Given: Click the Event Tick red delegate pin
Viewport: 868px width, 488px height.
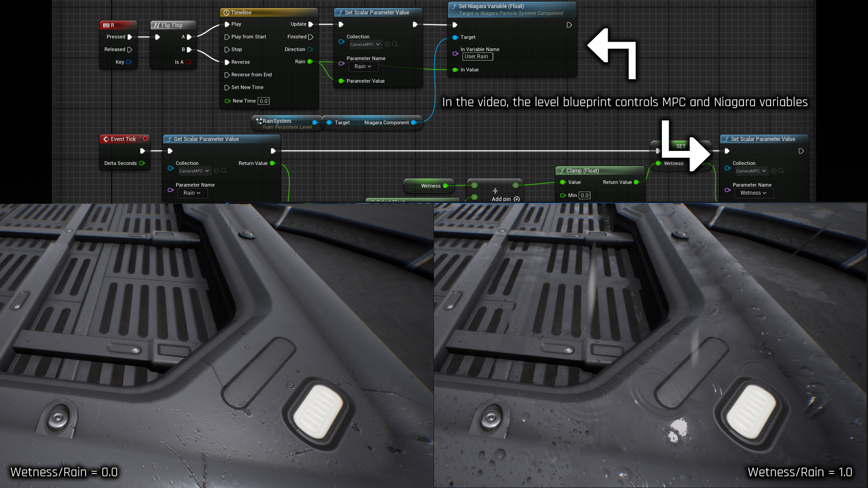Looking at the screenshot, I should pyautogui.click(x=145, y=139).
